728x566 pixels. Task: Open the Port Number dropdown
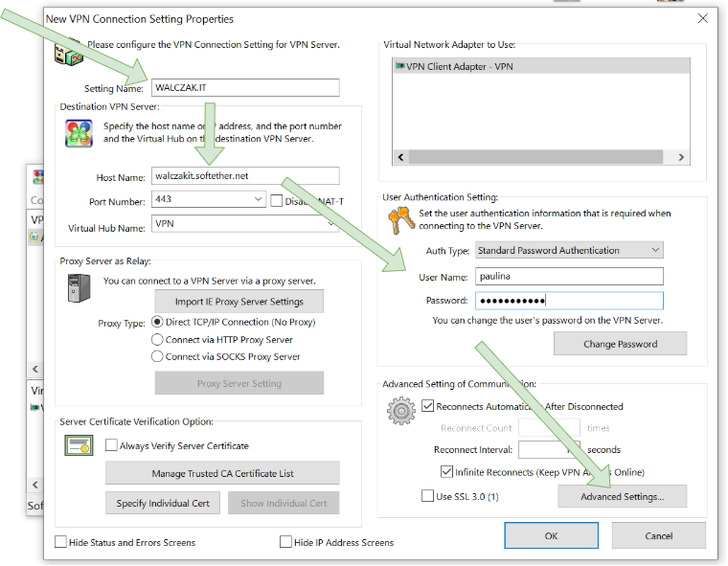(258, 199)
